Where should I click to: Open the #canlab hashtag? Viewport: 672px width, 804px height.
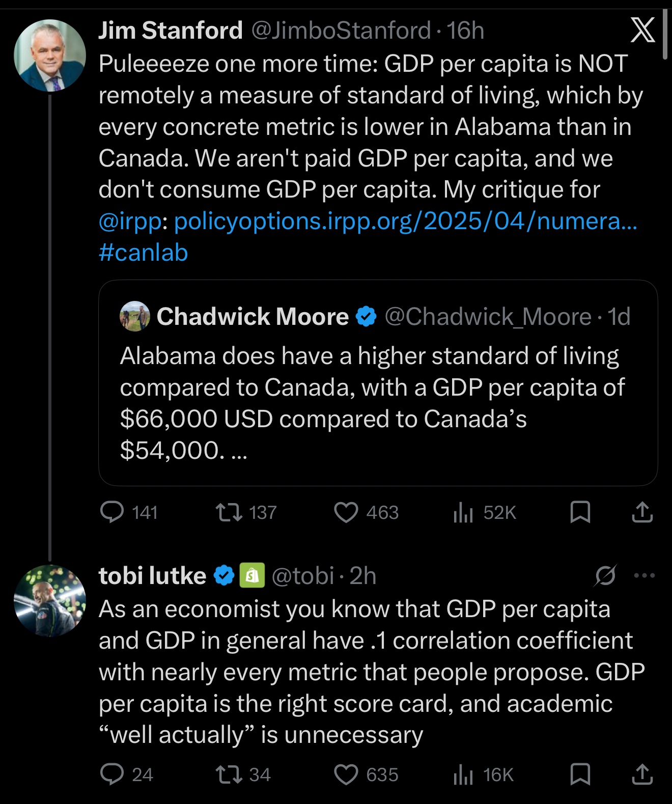pos(144,253)
